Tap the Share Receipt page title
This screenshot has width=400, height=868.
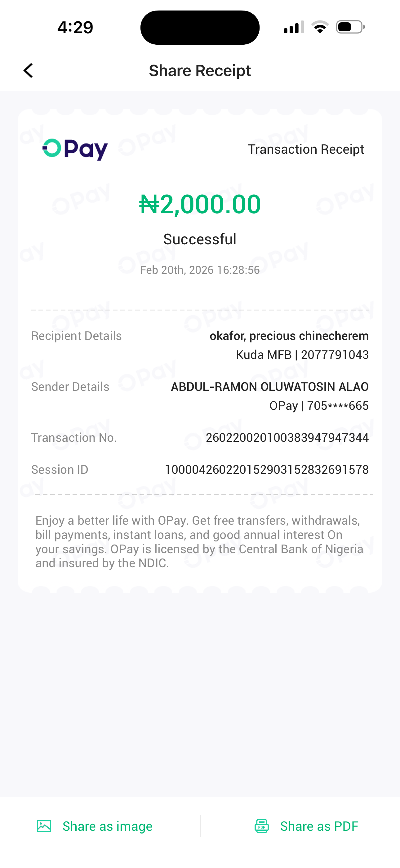click(200, 71)
